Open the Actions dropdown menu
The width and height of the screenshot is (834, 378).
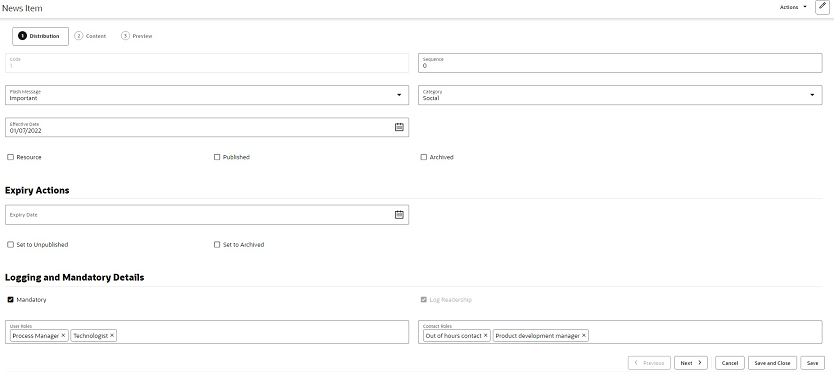click(x=793, y=7)
